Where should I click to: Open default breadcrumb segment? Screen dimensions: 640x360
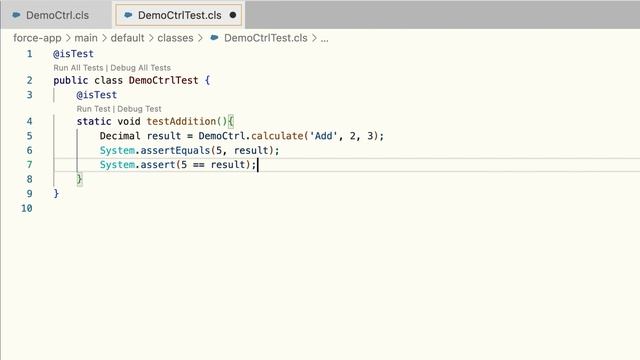point(127,38)
